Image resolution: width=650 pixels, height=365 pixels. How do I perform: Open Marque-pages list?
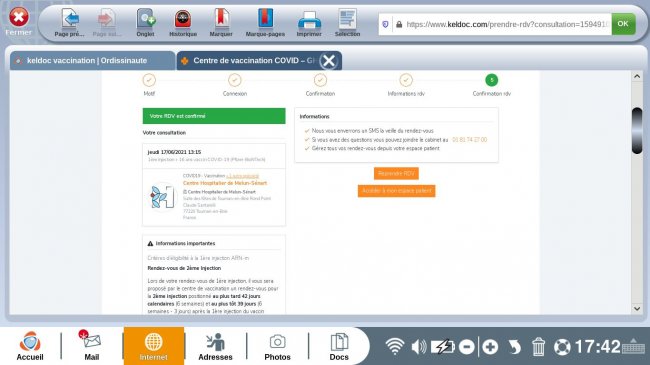[x=265, y=23]
